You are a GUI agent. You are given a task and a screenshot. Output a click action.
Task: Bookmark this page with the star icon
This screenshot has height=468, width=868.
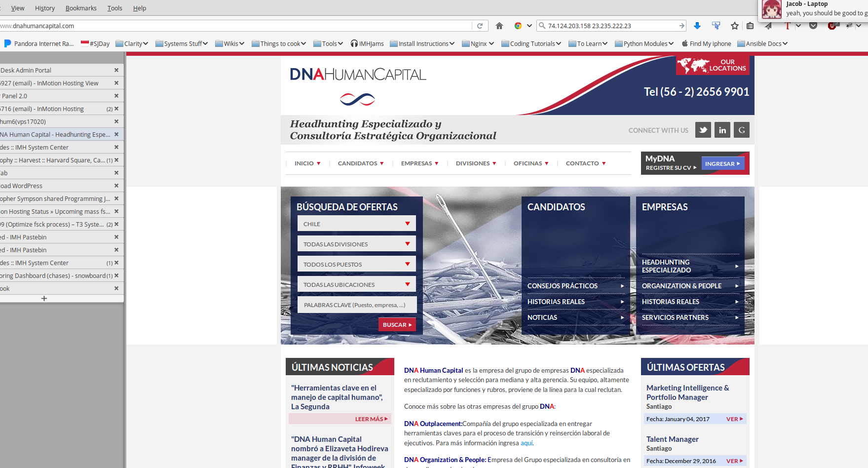click(x=735, y=26)
